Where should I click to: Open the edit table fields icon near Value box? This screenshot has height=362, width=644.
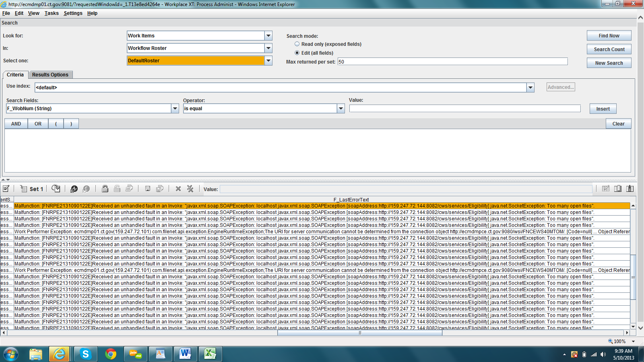pyautogui.click(x=606, y=189)
